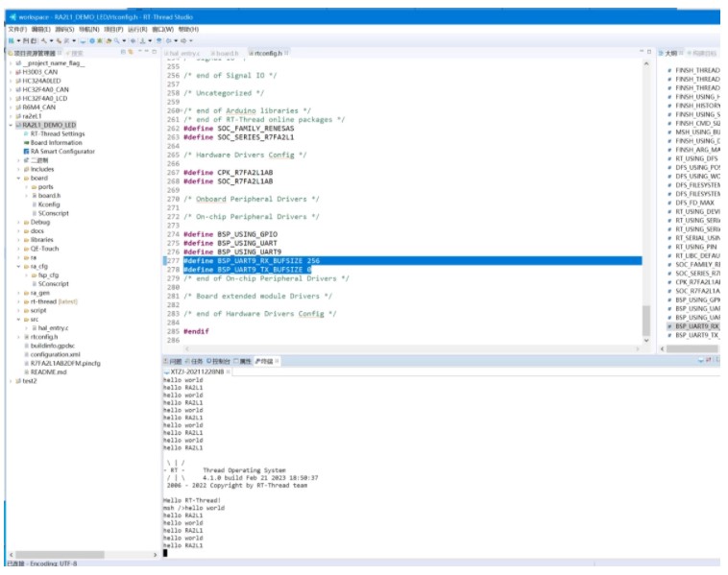728x575 pixels.
Task: Close the rtconfig.h editor tab
Action: pyautogui.click(x=286, y=53)
